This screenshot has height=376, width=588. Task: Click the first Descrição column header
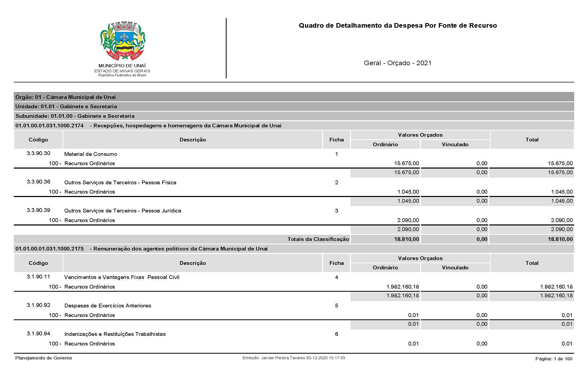[193, 140]
